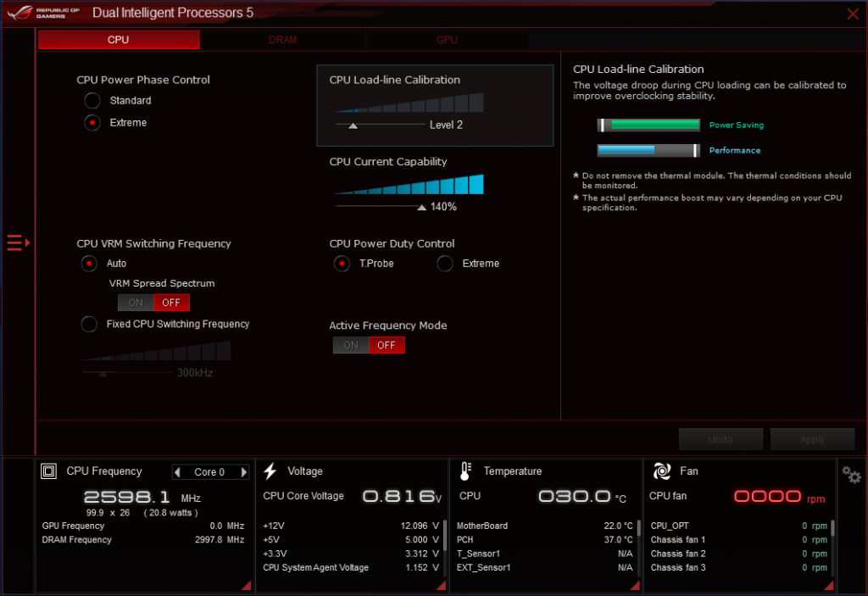Viewport: 868px width, 596px height.
Task: Select next core with right arrow
Action: click(x=244, y=472)
